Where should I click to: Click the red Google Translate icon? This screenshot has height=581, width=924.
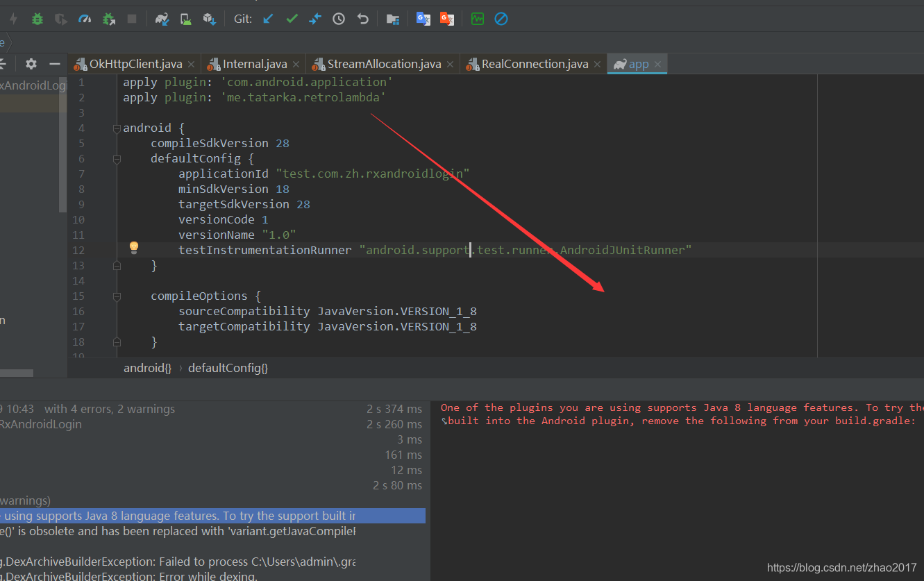447,19
